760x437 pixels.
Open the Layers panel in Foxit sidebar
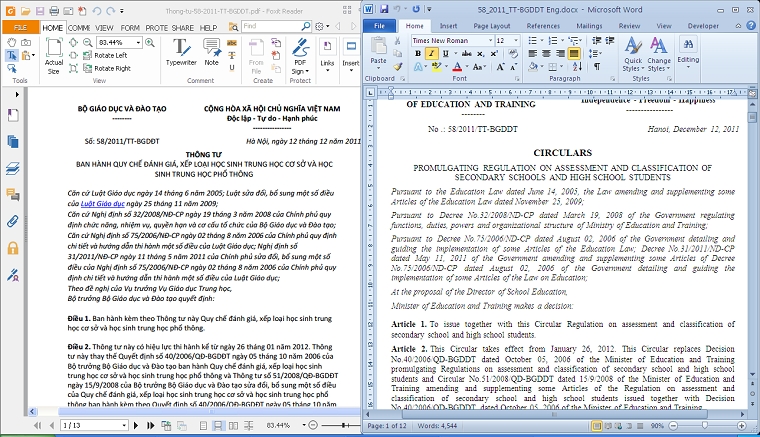pos(13,168)
